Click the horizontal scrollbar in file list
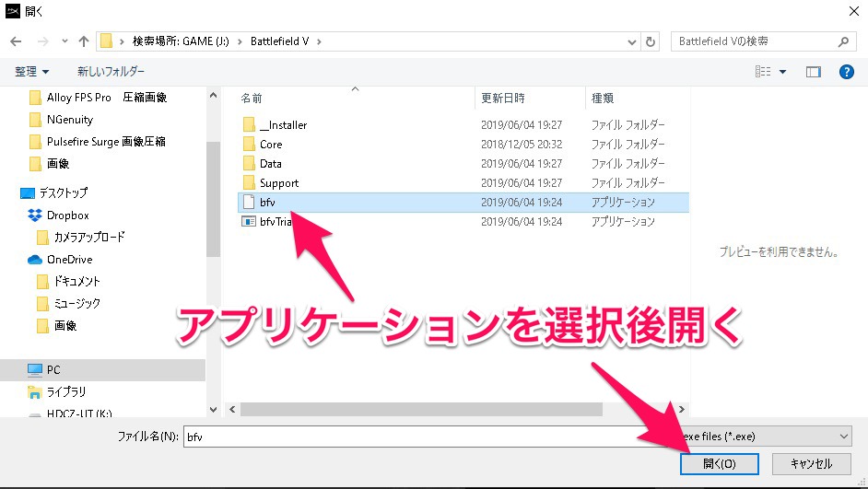The height and width of the screenshot is (489, 868). pyautogui.click(x=421, y=410)
